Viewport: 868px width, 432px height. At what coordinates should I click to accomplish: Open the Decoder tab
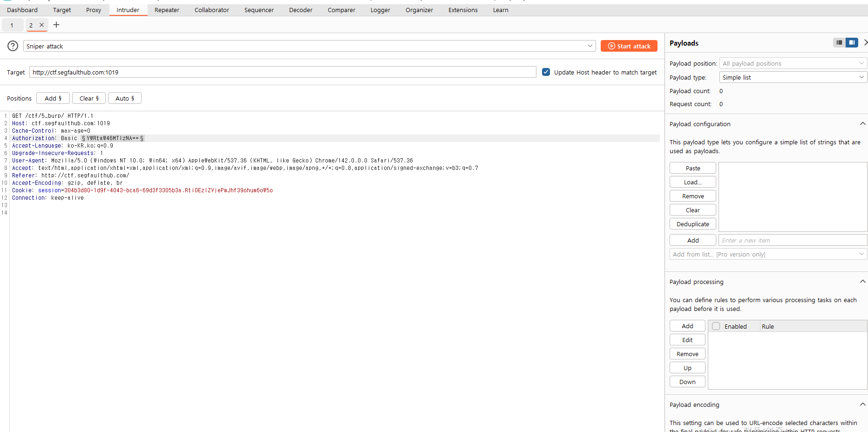[300, 10]
